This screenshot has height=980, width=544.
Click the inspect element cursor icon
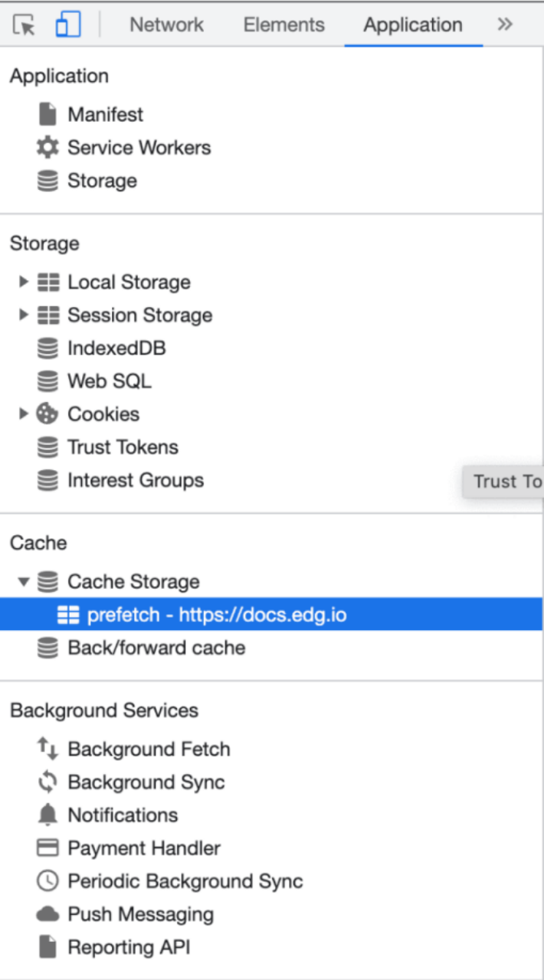click(25, 25)
